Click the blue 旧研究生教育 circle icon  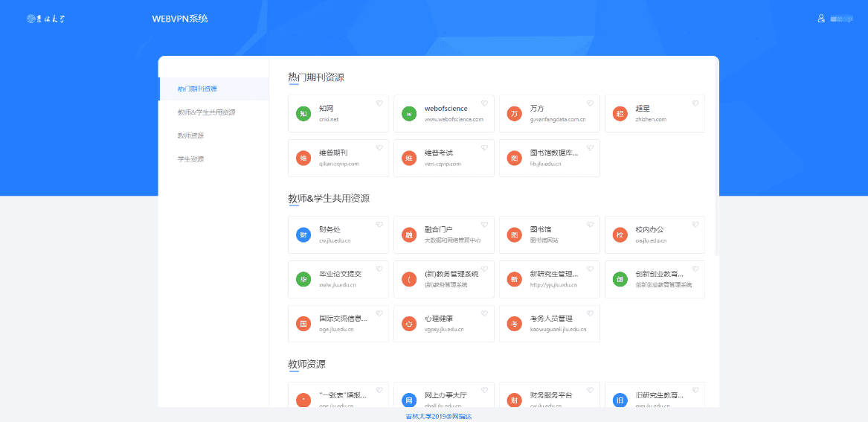(620, 400)
